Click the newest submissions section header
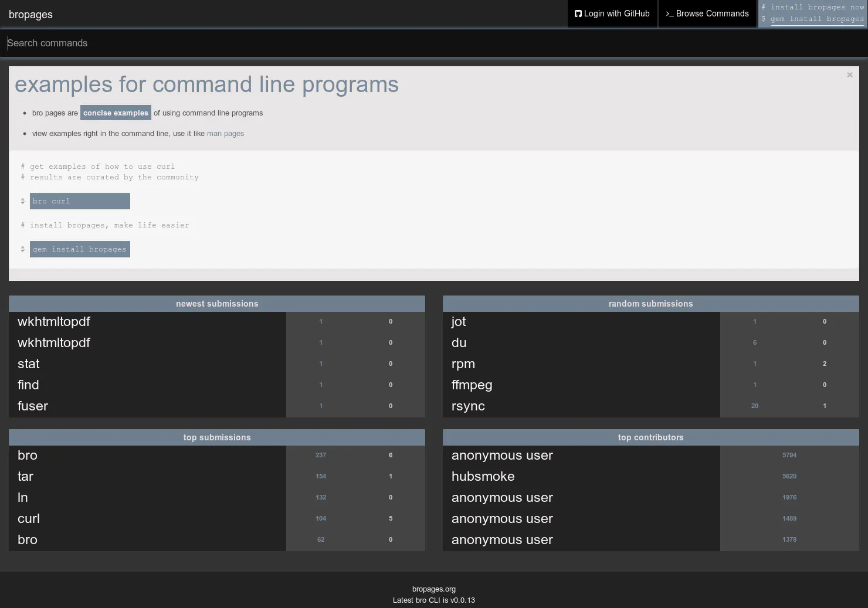Viewport: 868px width, 608px height. (217, 304)
